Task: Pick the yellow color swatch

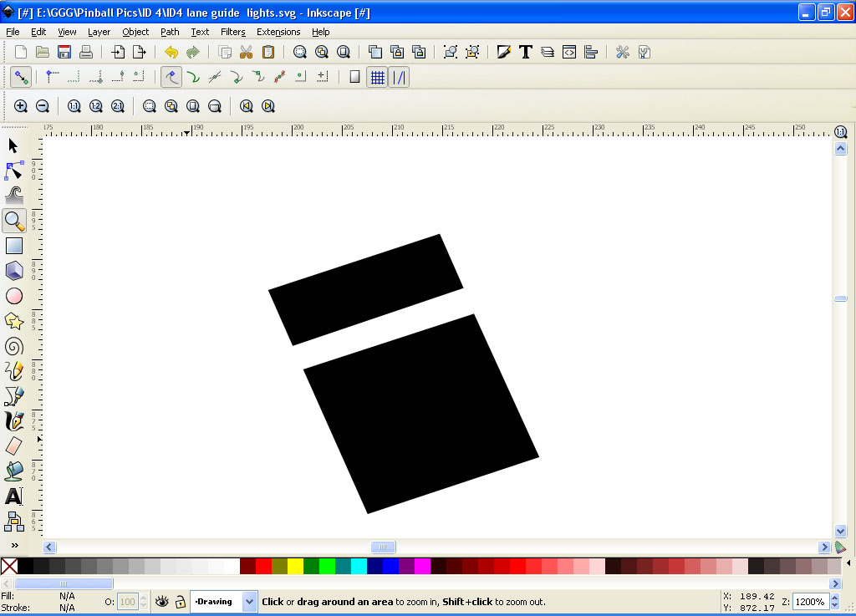Action: coord(295,567)
